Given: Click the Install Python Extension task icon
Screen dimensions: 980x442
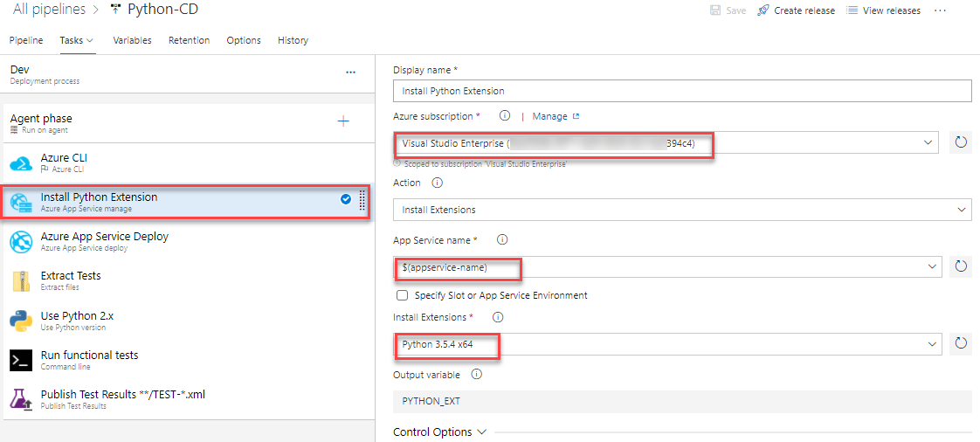Looking at the screenshot, I should [x=21, y=203].
